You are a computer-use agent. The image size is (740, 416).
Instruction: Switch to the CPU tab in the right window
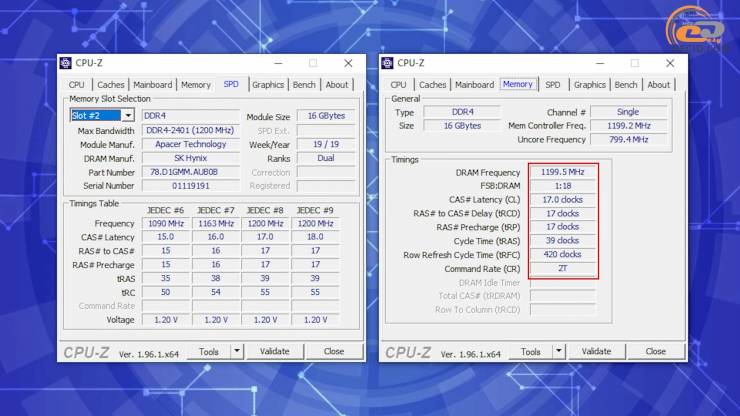(x=398, y=85)
